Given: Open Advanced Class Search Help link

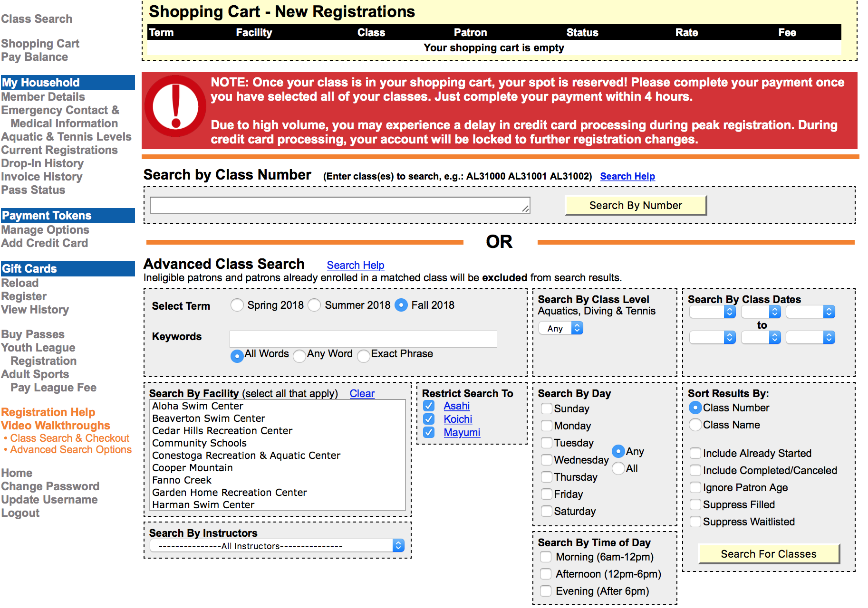Looking at the screenshot, I should [355, 265].
